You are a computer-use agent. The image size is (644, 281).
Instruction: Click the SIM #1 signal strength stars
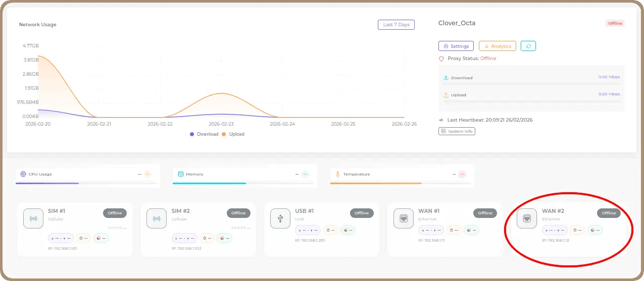[116, 228]
